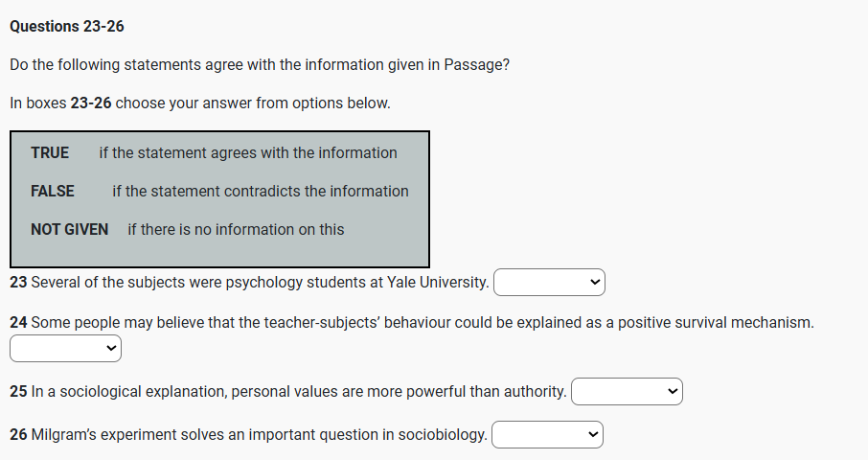Click "if there is no information on this"
868x460 pixels.
[236, 229]
